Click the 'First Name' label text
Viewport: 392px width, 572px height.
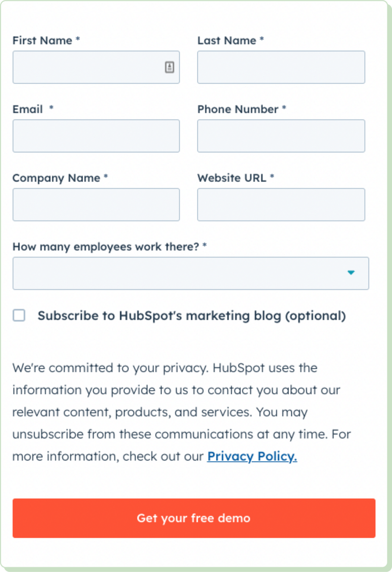click(x=42, y=41)
